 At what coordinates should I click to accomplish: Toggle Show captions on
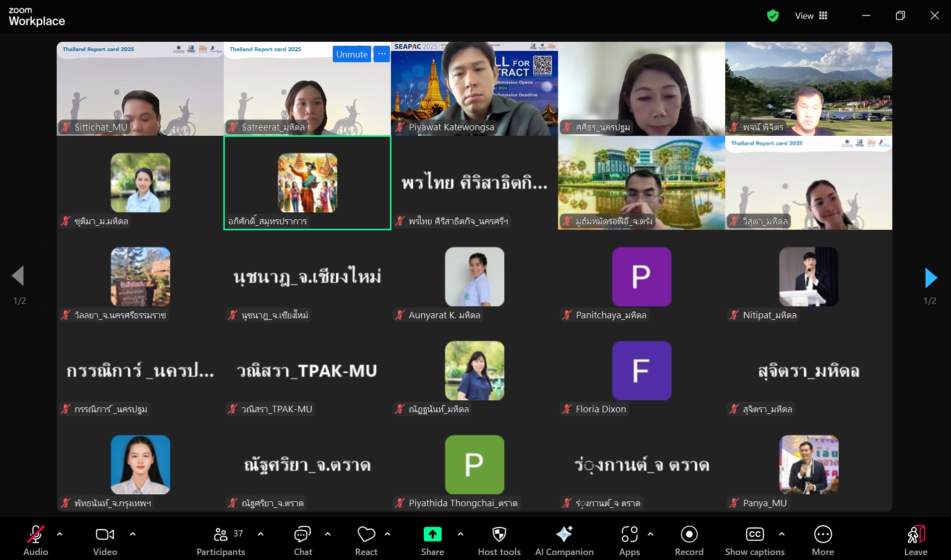click(755, 541)
